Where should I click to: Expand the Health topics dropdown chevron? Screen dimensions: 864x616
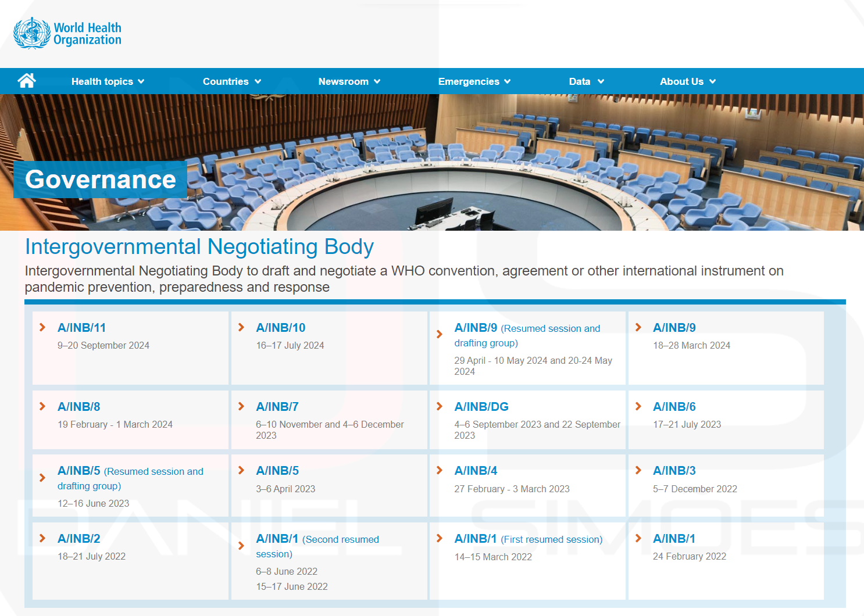click(141, 82)
